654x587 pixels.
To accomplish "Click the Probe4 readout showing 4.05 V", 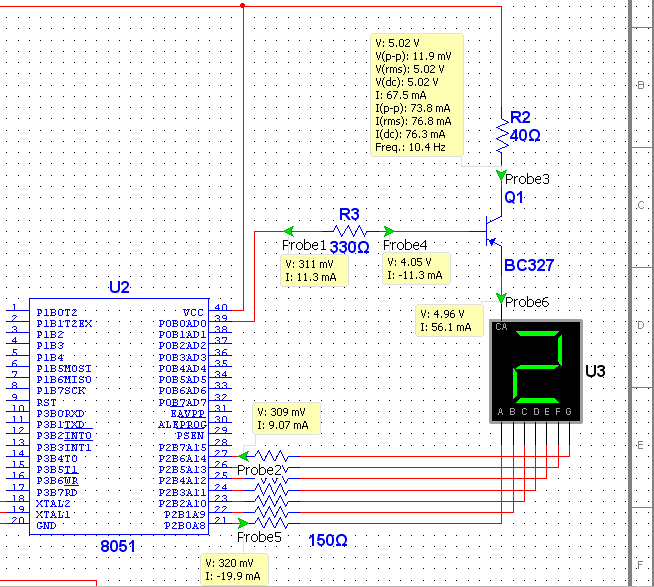I will pyautogui.click(x=416, y=268).
